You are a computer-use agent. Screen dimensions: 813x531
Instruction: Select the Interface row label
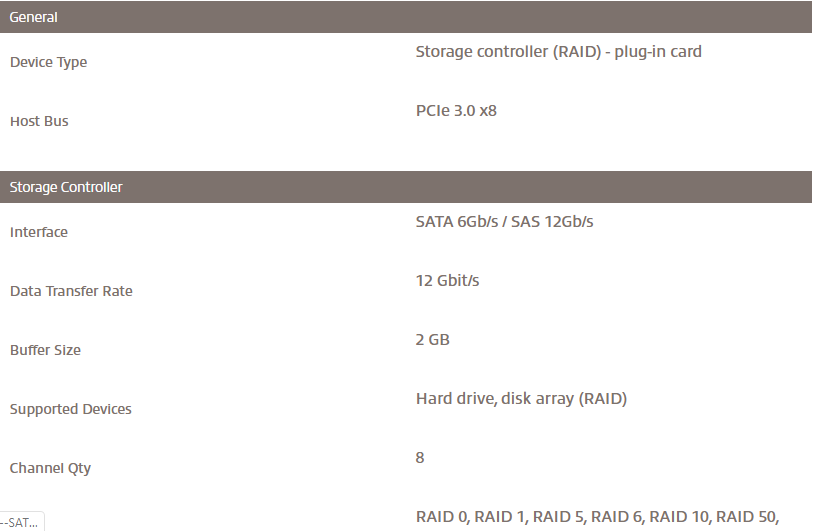point(39,232)
